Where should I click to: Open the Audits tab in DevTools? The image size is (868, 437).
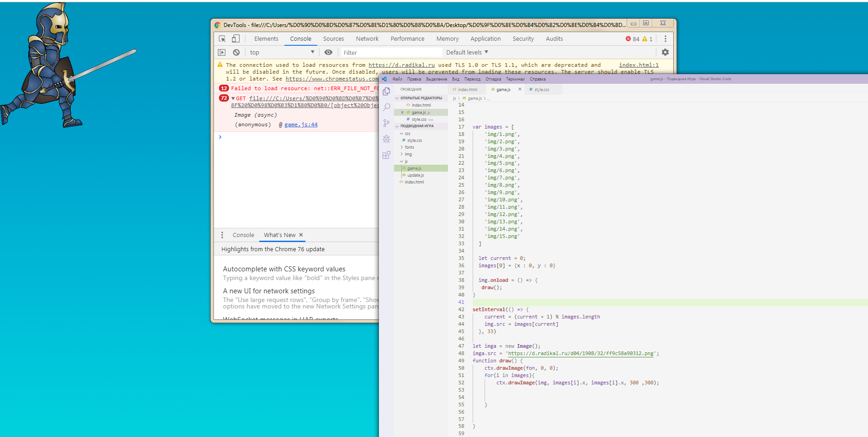[x=554, y=39]
